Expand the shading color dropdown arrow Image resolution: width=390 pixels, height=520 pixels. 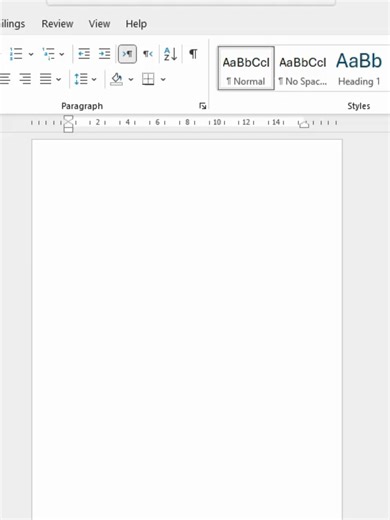(131, 79)
